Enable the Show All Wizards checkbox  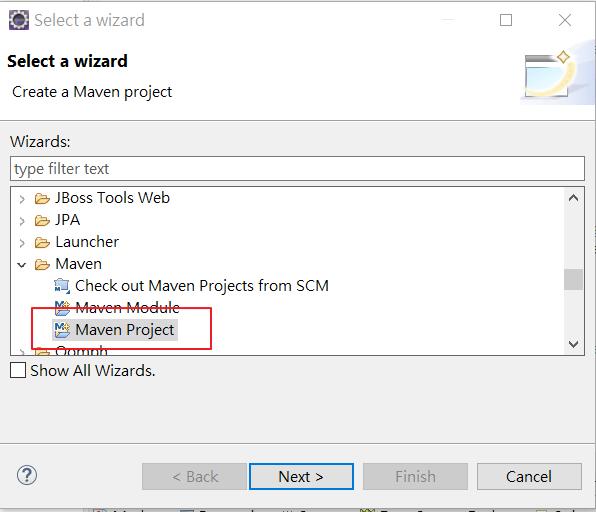pos(18,370)
